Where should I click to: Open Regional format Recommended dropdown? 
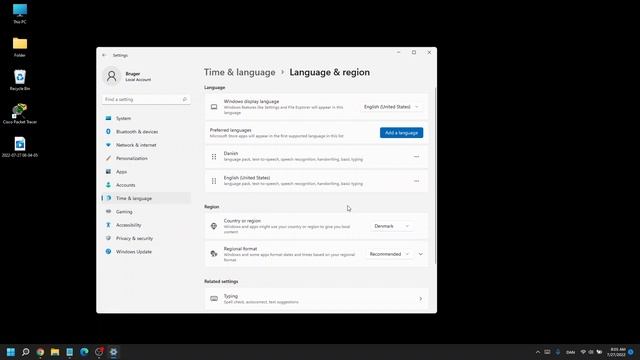click(x=389, y=254)
